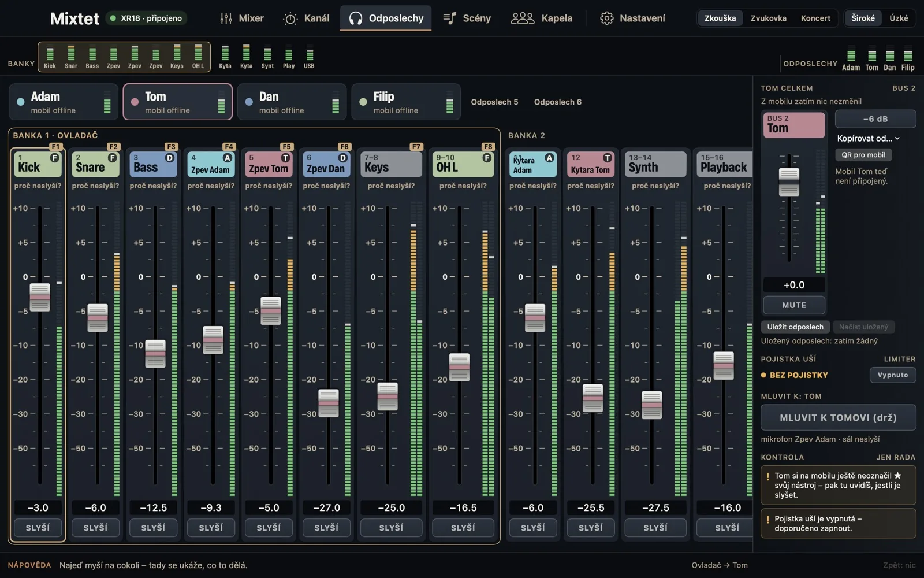The height and width of the screenshot is (578, 924).
Task: Click the Keys channel fader handle
Action: 388,397
